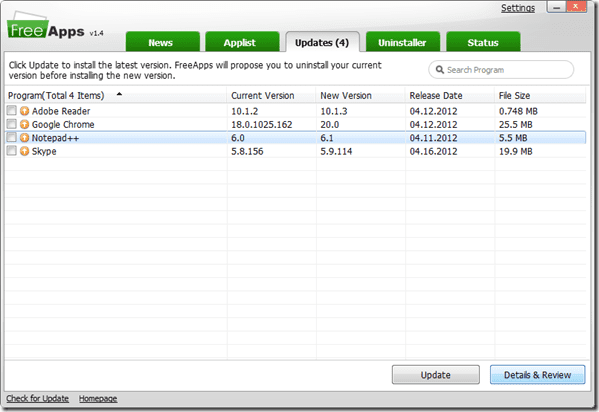Click new version 5.9.114
This screenshot has width=599, height=412.
pyautogui.click(x=336, y=151)
